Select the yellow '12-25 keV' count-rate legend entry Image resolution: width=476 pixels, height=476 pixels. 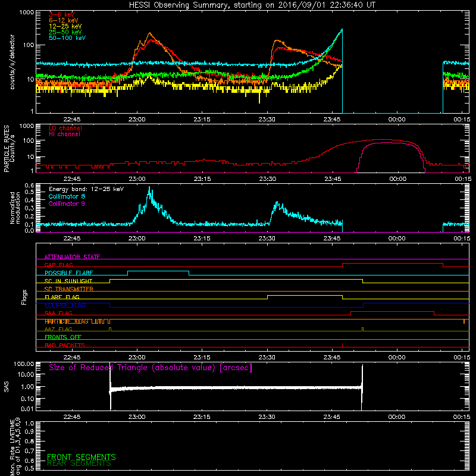tap(65, 26)
